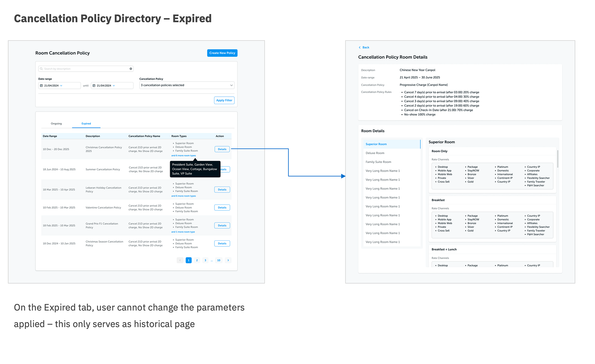The image size is (595, 364).
Task: Click the end date calendar icon
Action: [x=94, y=86]
